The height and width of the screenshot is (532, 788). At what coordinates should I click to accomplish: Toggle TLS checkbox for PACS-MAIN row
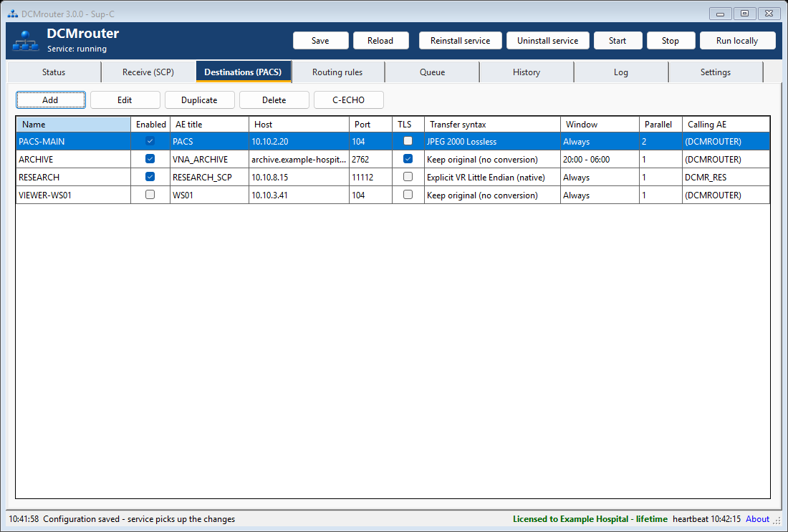pyautogui.click(x=408, y=141)
